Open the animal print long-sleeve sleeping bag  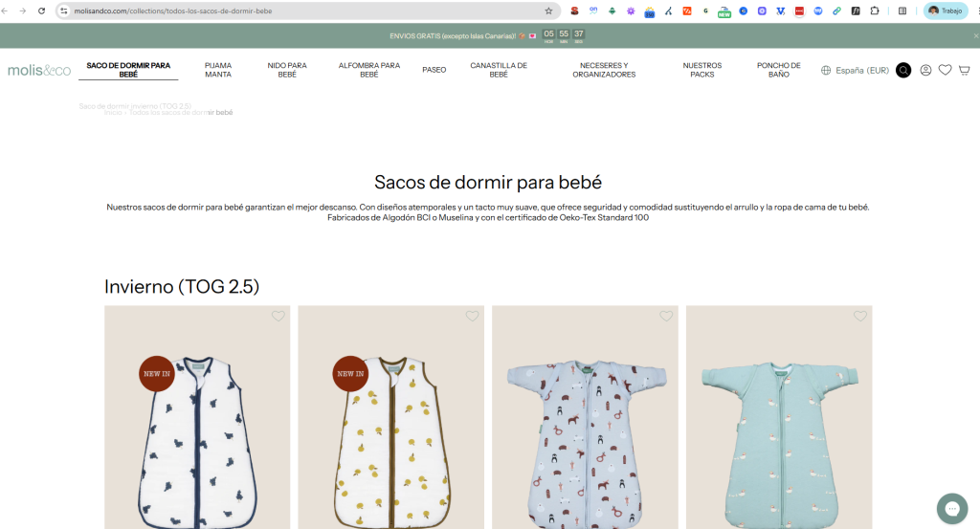pos(585,430)
